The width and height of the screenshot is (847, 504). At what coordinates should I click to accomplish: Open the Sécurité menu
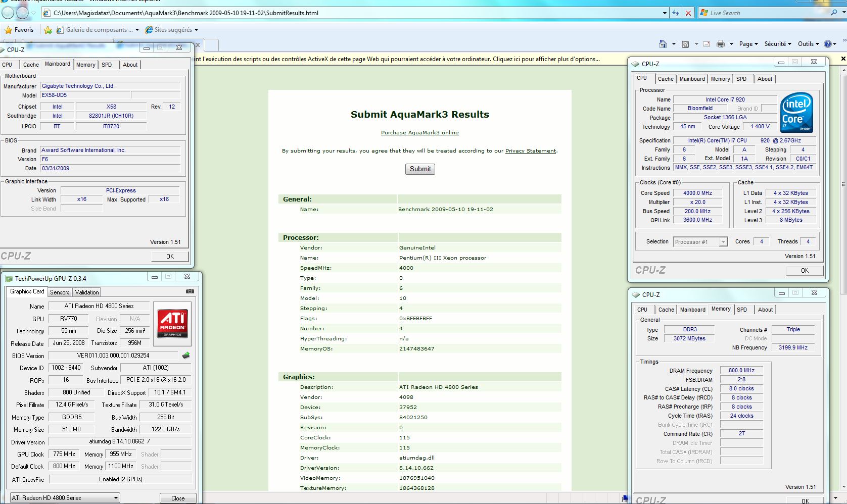778,44
